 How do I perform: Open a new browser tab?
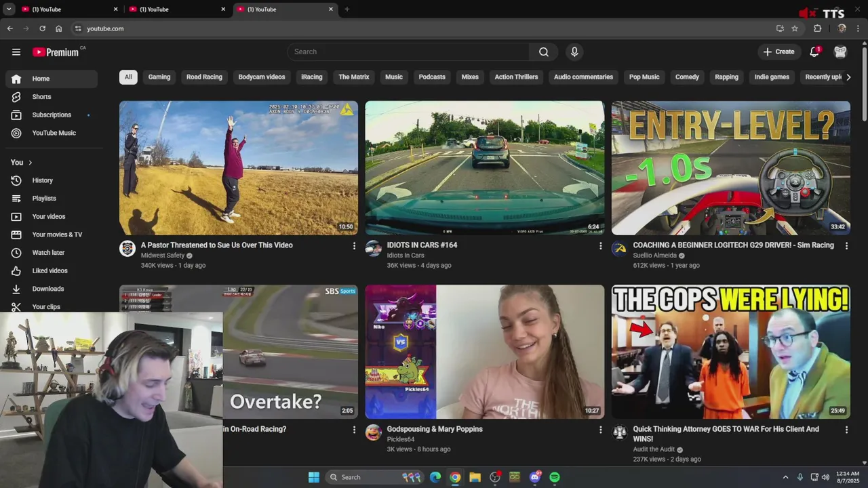347,9
